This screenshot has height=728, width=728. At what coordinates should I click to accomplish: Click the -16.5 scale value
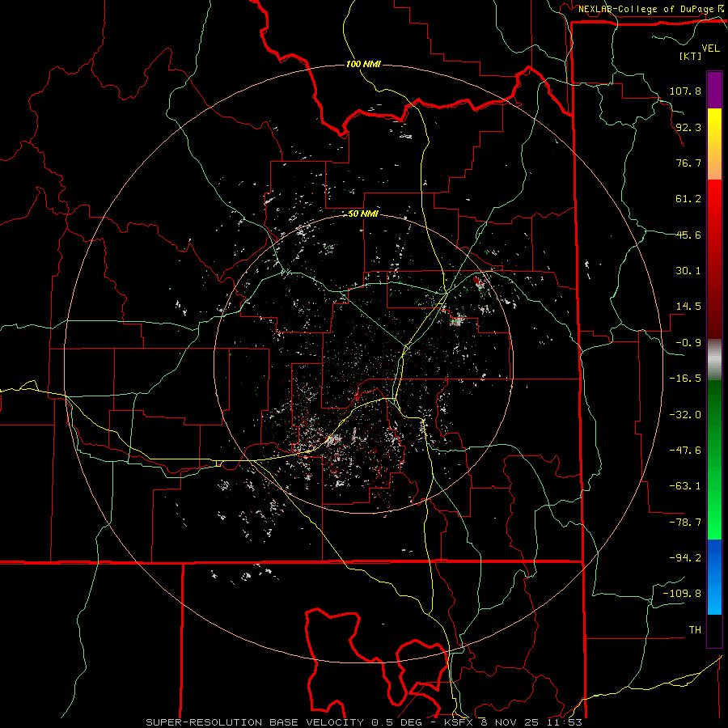click(685, 379)
